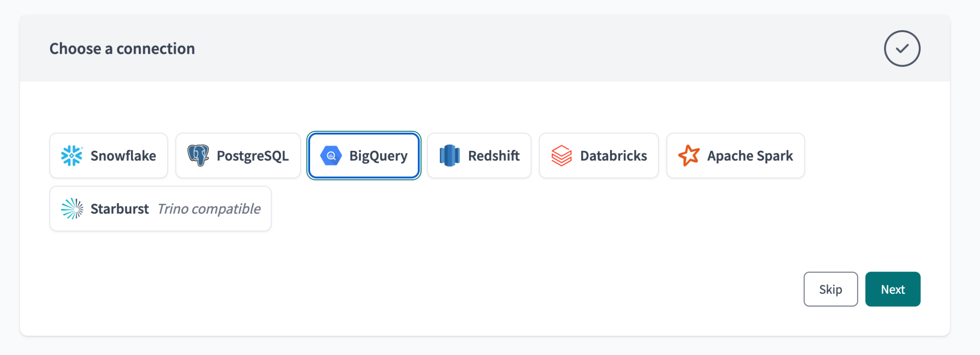Click the Snowflake connection icon

click(72, 155)
